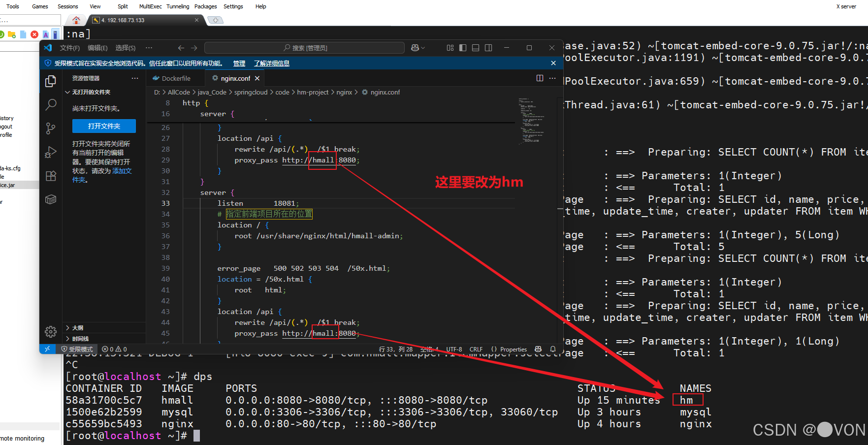This screenshot has width=868, height=445.
Task: Click the VS Code logo in title bar
Action: click(48, 48)
